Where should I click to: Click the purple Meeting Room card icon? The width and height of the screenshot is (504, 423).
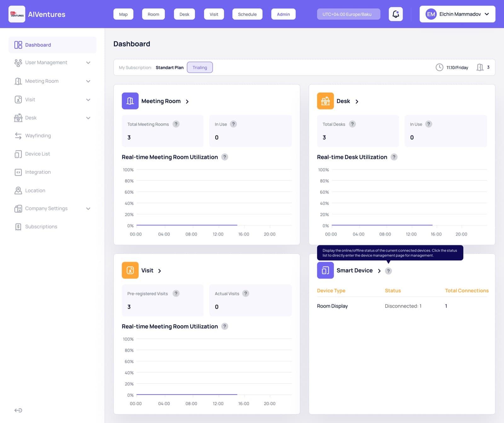130,101
